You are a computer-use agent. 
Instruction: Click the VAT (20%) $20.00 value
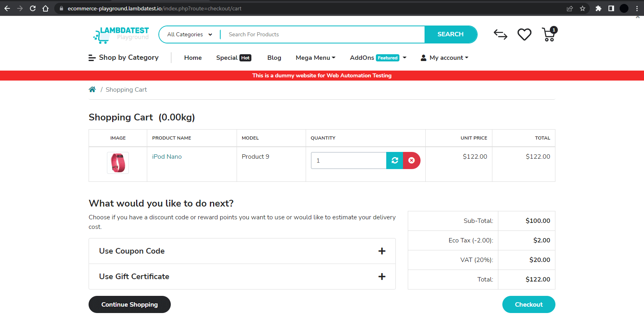click(539, 260)
